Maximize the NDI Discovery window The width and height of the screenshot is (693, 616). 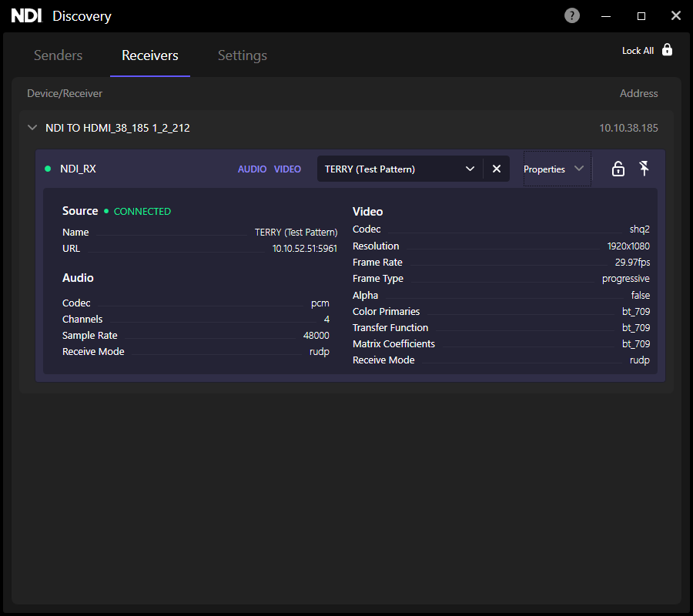[x=641, y=15]
